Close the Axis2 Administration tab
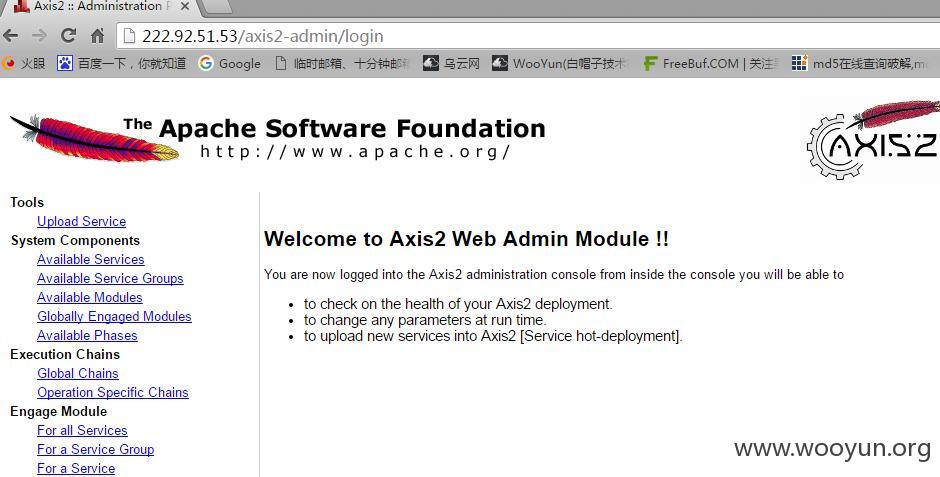Screen dimensions: 940x477 (185, 7)
